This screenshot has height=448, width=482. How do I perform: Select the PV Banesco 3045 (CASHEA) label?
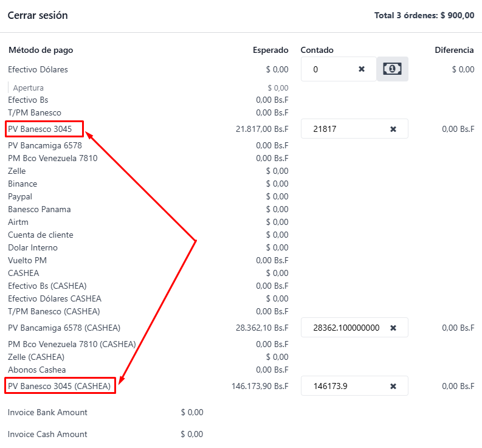60,386
